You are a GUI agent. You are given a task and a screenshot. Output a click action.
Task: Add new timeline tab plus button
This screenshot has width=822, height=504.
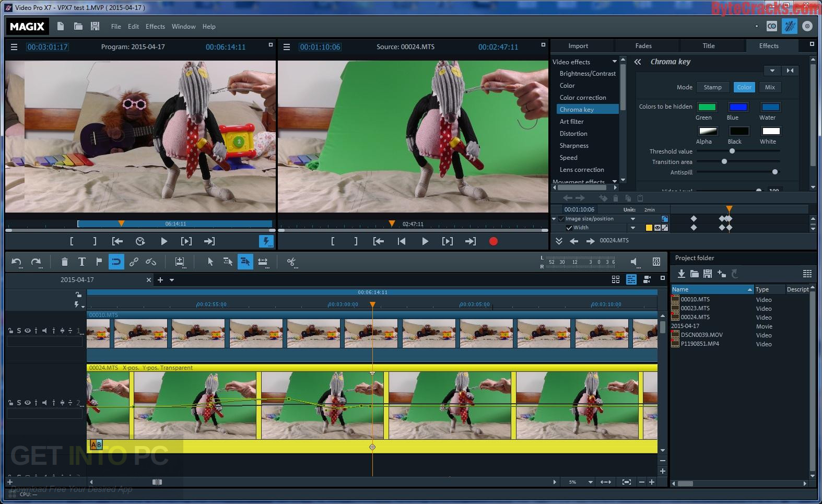coord(160,280)
